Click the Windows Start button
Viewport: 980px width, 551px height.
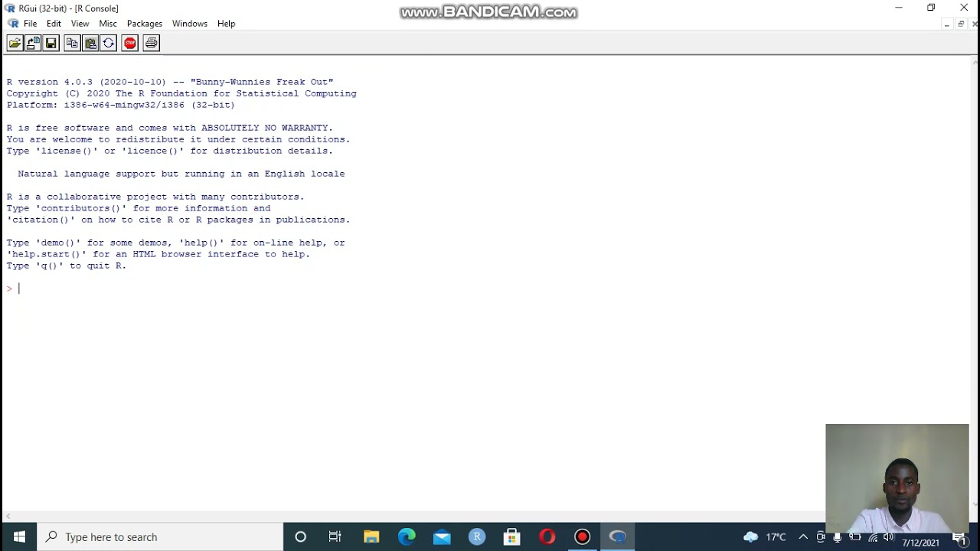[x=19, y=536]
